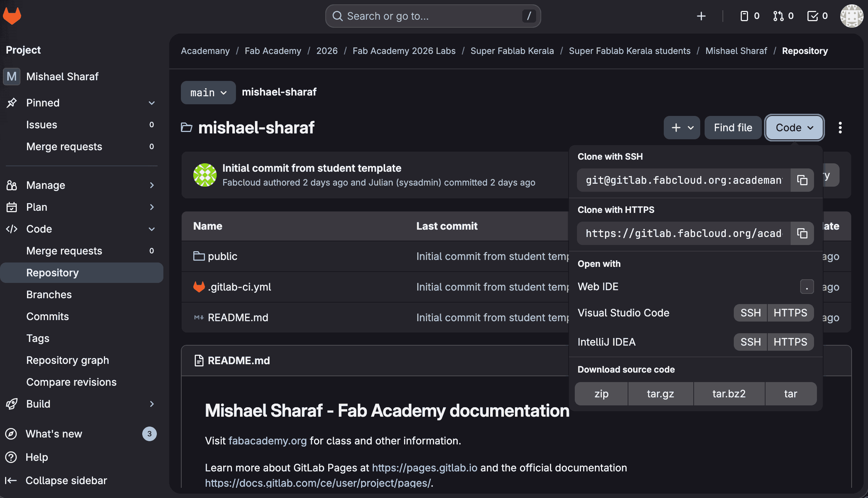Collapse the Pinned sidebar section
Image resolution: width=868 pixels, height=498 pixels.
152,103
